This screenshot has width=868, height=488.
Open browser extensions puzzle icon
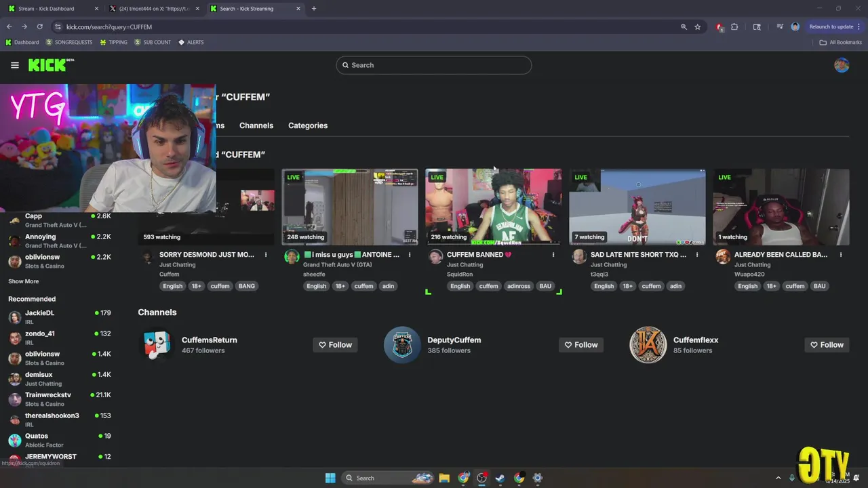[x=734, y=27]
